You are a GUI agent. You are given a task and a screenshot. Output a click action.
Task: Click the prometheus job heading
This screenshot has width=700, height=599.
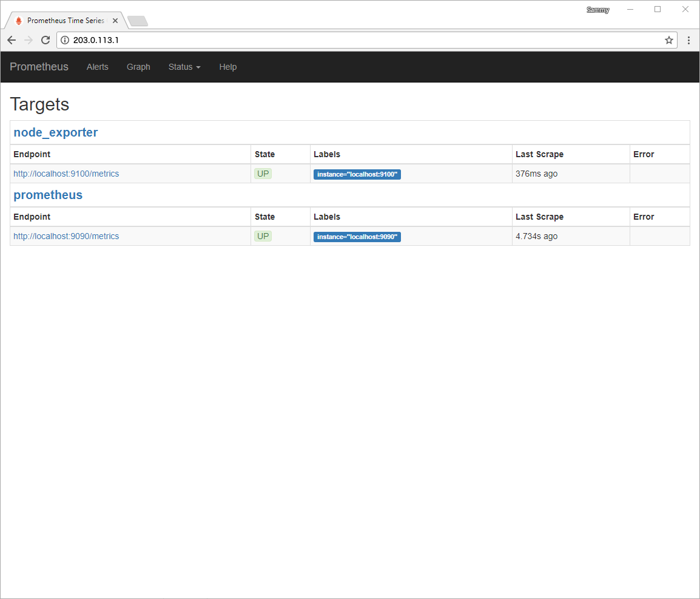pos(48,195)
